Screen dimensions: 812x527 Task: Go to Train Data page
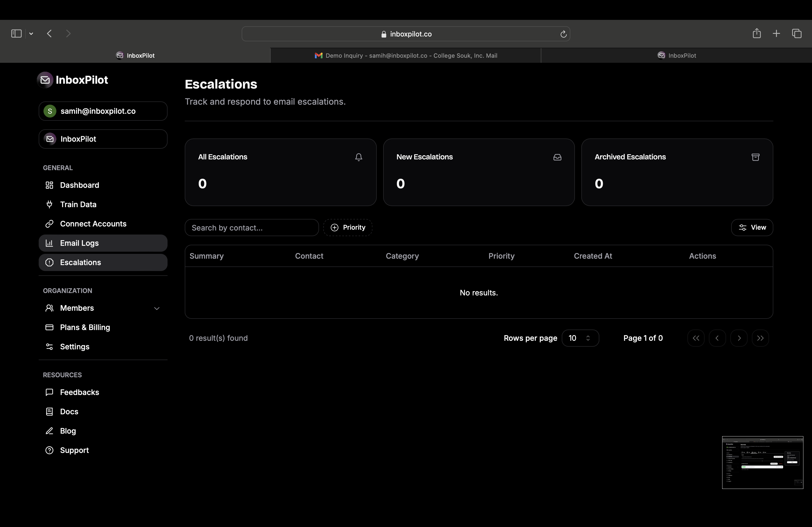click(x=78, y=204)
